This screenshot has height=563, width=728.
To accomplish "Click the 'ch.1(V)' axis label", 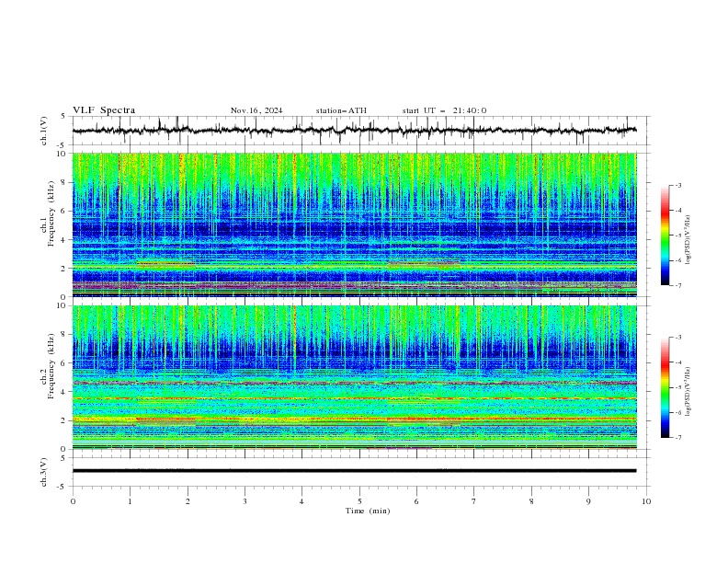I will 44,131.
